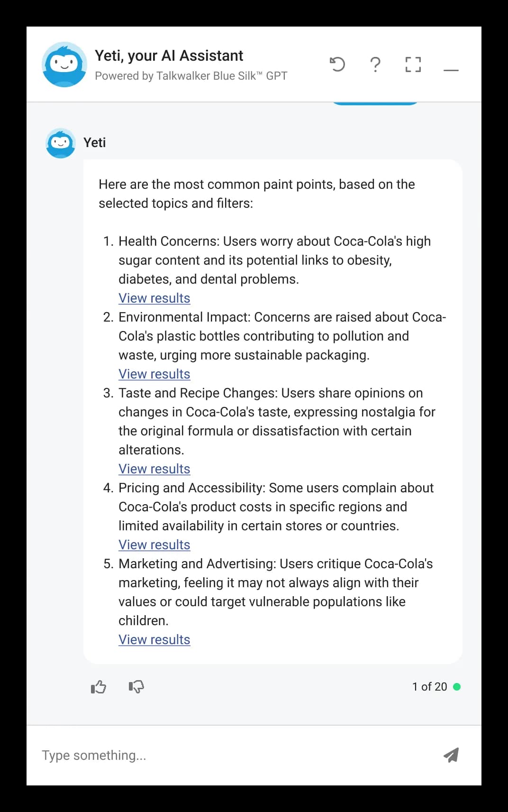Screen dimensions: 508x812
Task: Click the "Powered by Talkwalker Blue Silk GPT" subtitle
Action: point(191,76)
